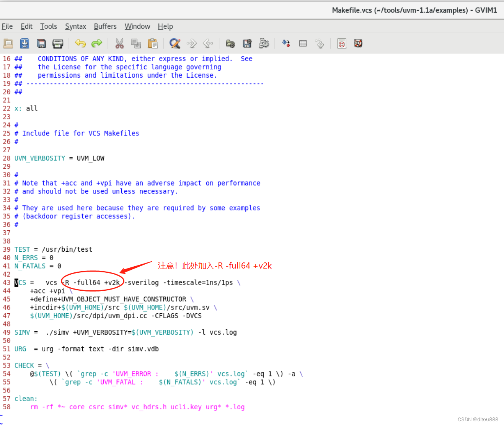Build tags file with ctags icon
Image resolution: width=504 pixels, height=425 pixels.
coord(303,44)
